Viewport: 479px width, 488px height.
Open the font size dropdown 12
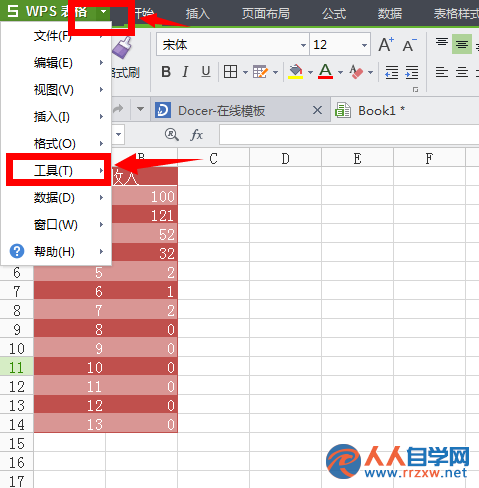click(x=364, y=45)
